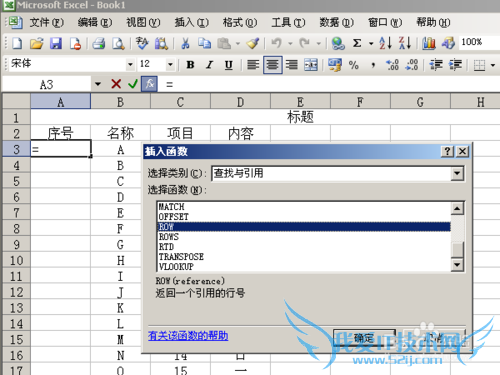The height and width of the screenshot is (375, 500).
Task: Save the workbook with floppy icon
Action: pos(56,43)
